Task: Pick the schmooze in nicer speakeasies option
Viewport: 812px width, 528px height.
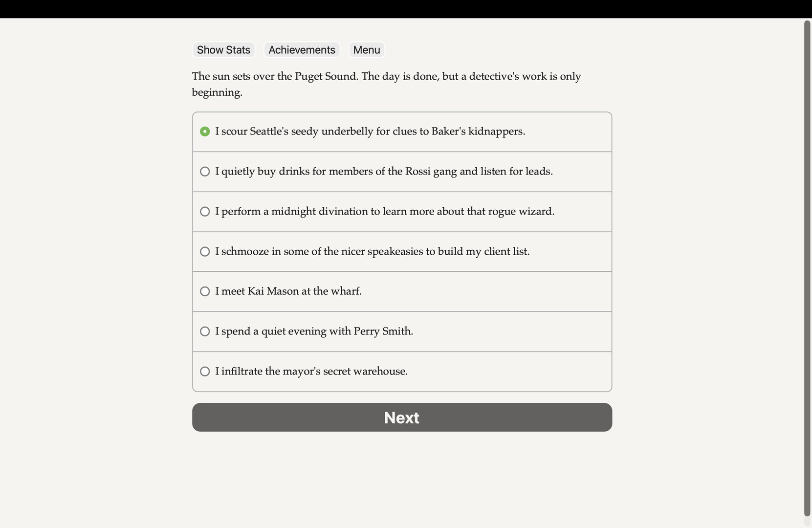Action: point(205,251)
